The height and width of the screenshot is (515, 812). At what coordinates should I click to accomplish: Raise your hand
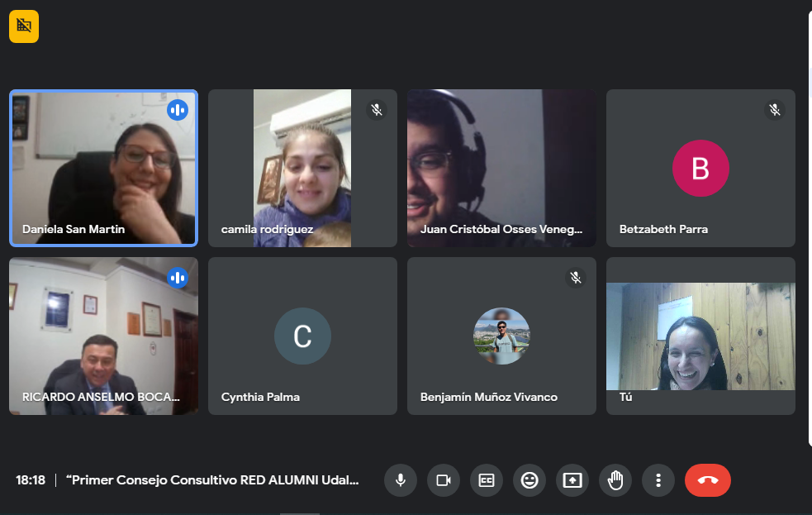[x=615, y=480]
